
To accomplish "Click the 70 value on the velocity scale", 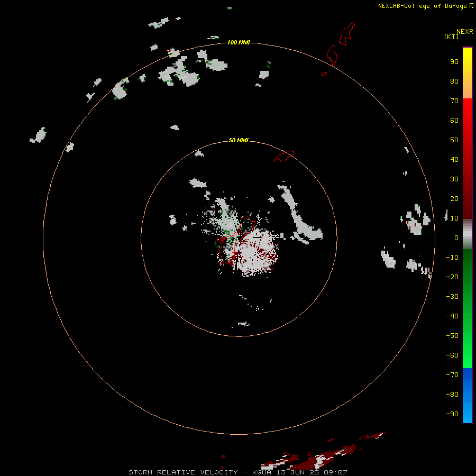I will coord(454,101).
